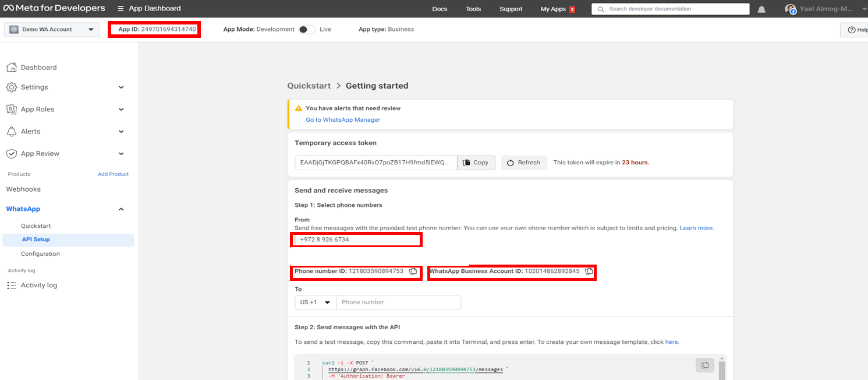The width and height of the screenshot is (868, 380).
Task: Click the Settings gear icon in sidebar
Action: (11, 87)
